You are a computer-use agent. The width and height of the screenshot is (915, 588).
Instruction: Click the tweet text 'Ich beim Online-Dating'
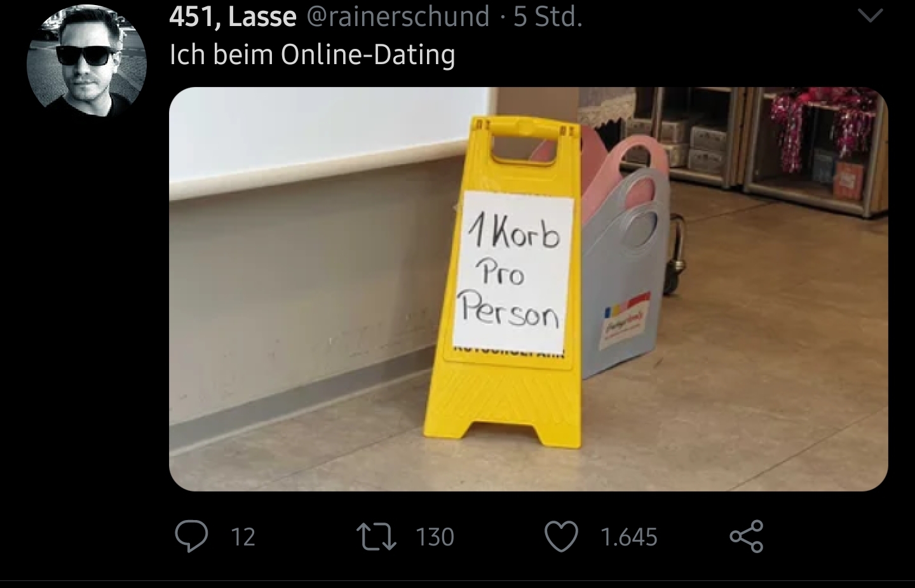[x=312, y=55]
